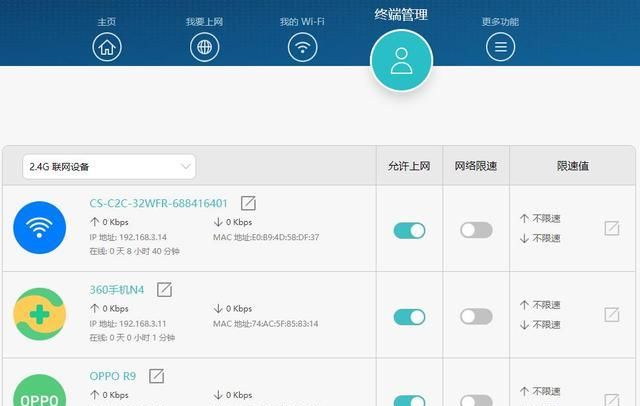This screenshot has height=406, width=640.
Task: Open the 更多功能 menu icon
Action: (500, 47)
